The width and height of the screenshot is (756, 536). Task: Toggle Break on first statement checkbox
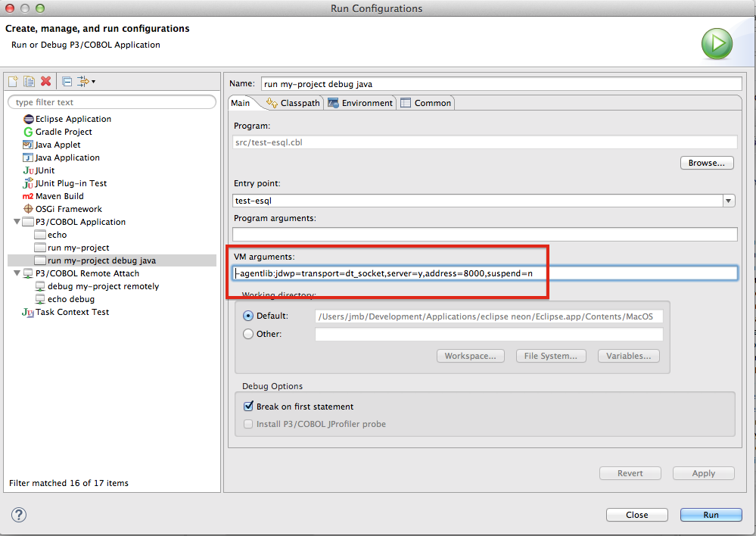pyautogui.click(x=248, y=407)
